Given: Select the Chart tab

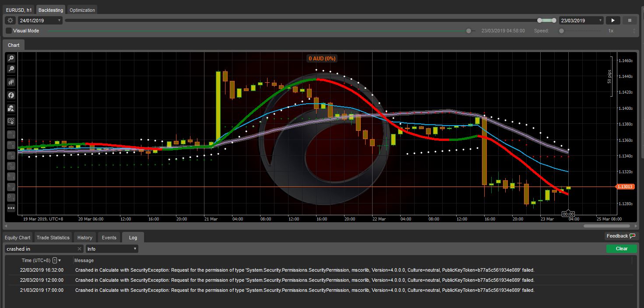Looking at the screenshot, I should pyautogui.click(x=14, y=45).
